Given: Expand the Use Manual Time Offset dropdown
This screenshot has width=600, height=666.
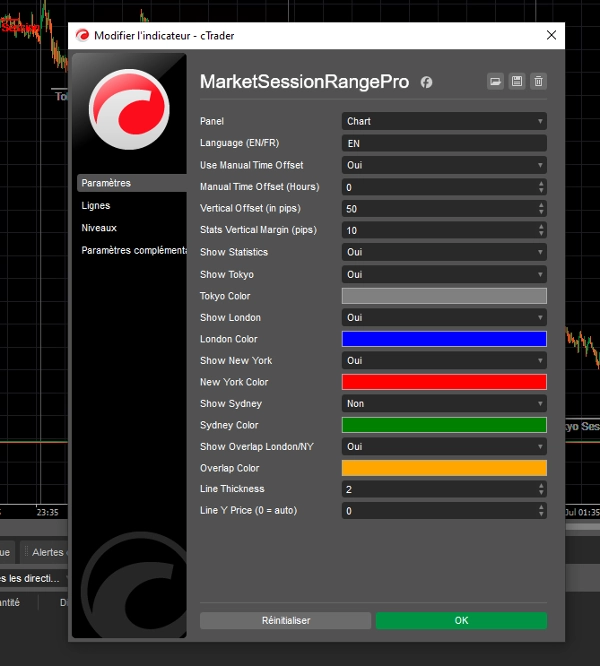Looking at the screenshot, I should coord(444,165).
